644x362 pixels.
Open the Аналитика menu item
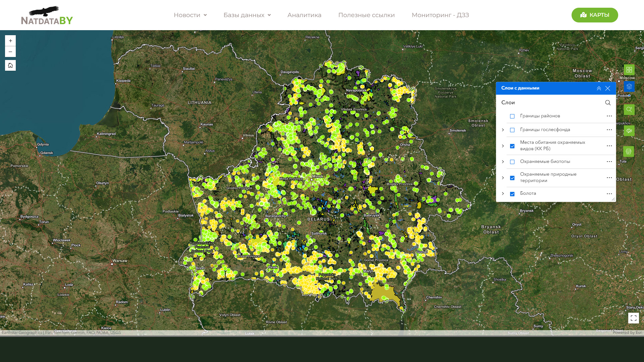[304, 15]
